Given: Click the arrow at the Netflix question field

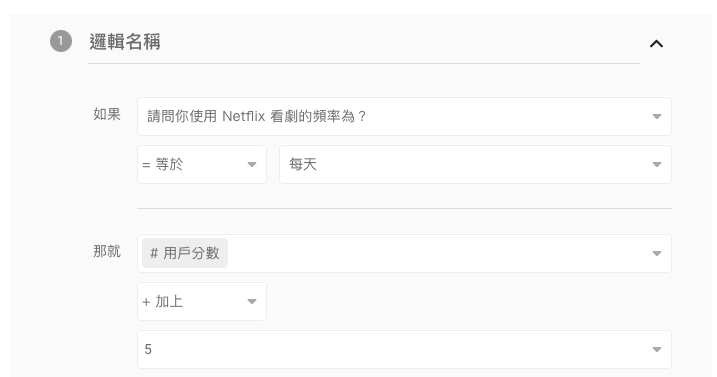Looking at the screenshot, I should click(x=657, y=117).
